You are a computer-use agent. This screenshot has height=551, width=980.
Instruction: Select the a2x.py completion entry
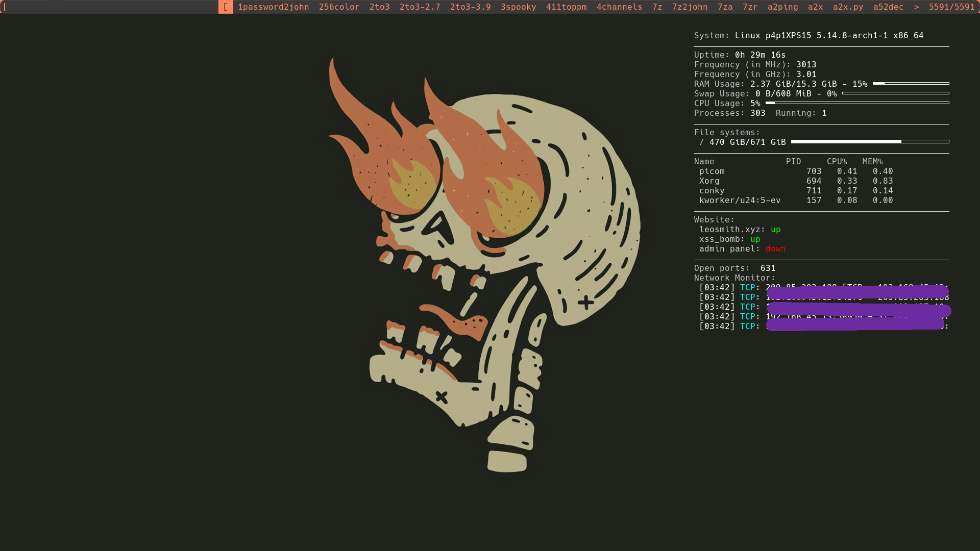click(848, 7)
